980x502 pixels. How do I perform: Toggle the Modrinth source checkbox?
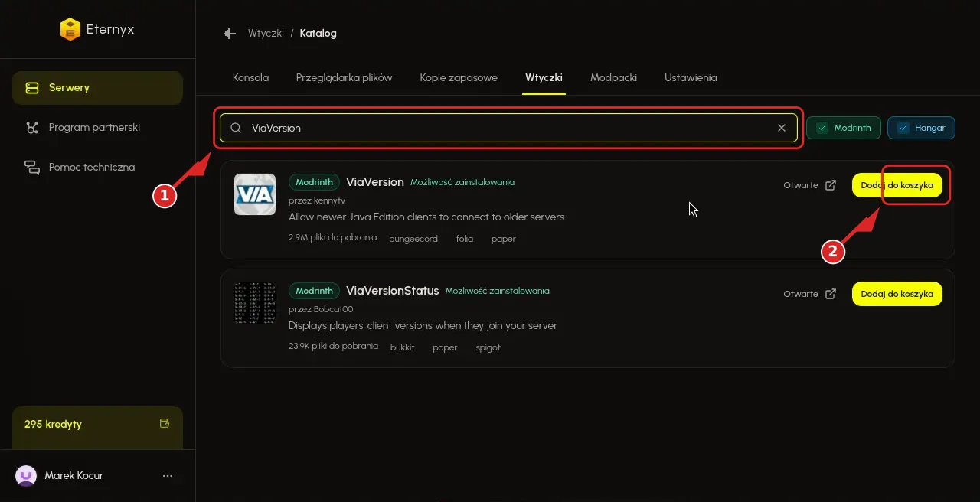pos(844,128)
